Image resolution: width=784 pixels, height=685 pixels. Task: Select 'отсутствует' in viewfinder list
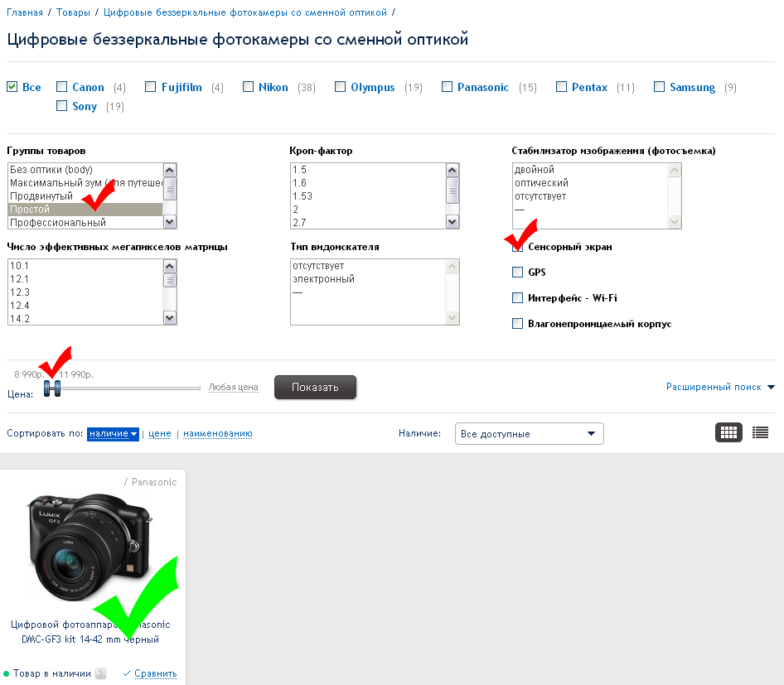coord(368,266)
